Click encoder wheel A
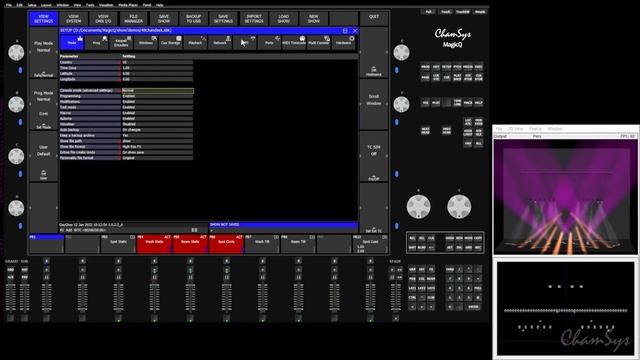 coord(16,53)
